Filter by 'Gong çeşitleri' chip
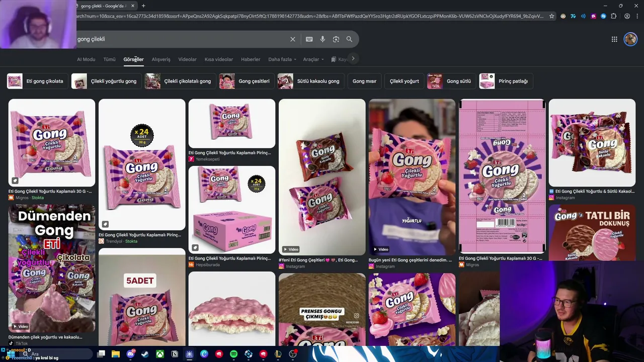 click(246, 81)
